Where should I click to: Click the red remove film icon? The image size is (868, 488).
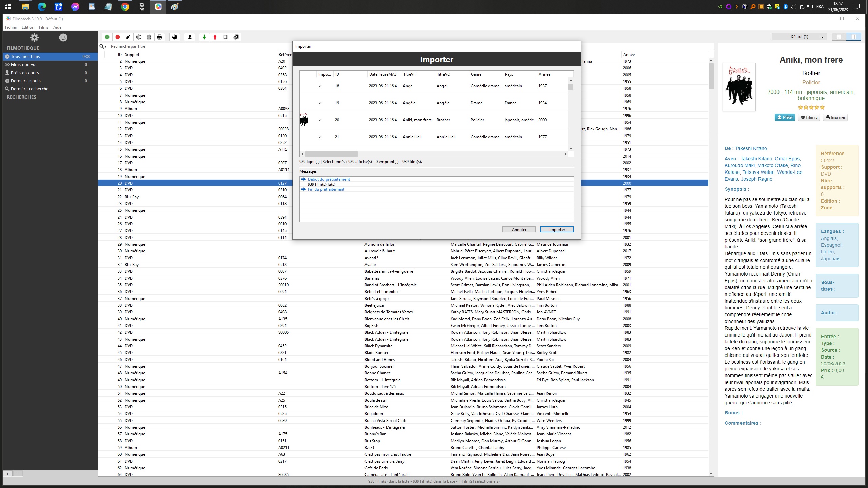click(118, 37)
